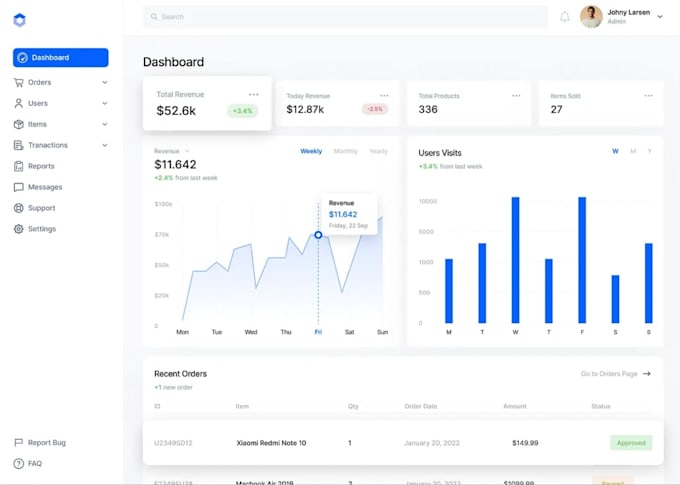The height and width of the screenshot is (485, 680).
Task: Focus the Search input field
Action: tap(345, 17)
